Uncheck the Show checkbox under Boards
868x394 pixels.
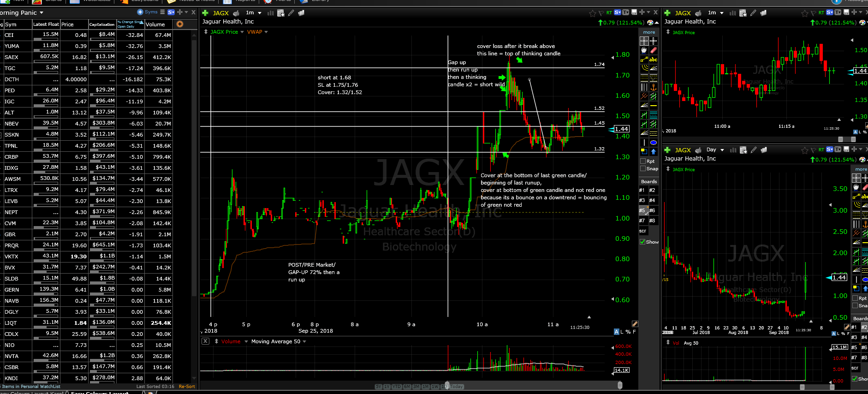click(x=642, y=242)
